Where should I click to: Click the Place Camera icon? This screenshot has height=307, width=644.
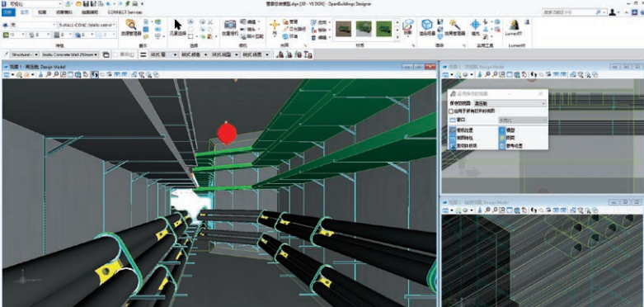tap(229, 25)
